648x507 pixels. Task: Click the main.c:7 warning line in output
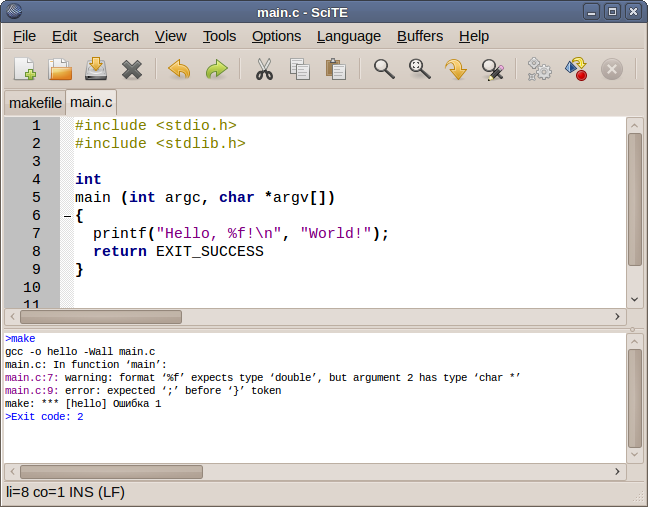(x=200, y=378)
